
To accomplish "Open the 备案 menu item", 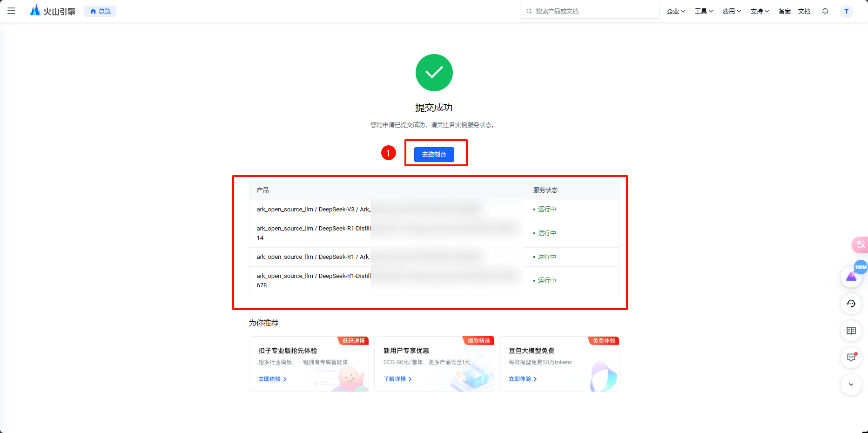I will tap(785, 11).
